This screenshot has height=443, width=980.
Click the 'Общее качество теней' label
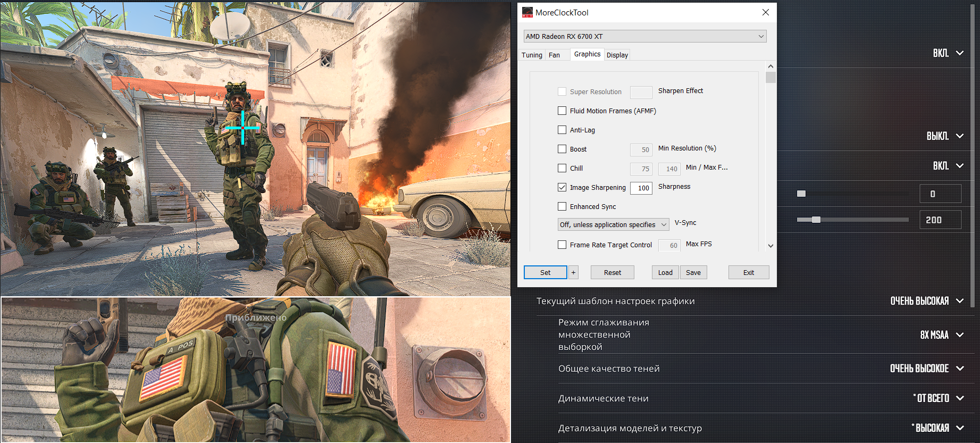coord(609,369)
